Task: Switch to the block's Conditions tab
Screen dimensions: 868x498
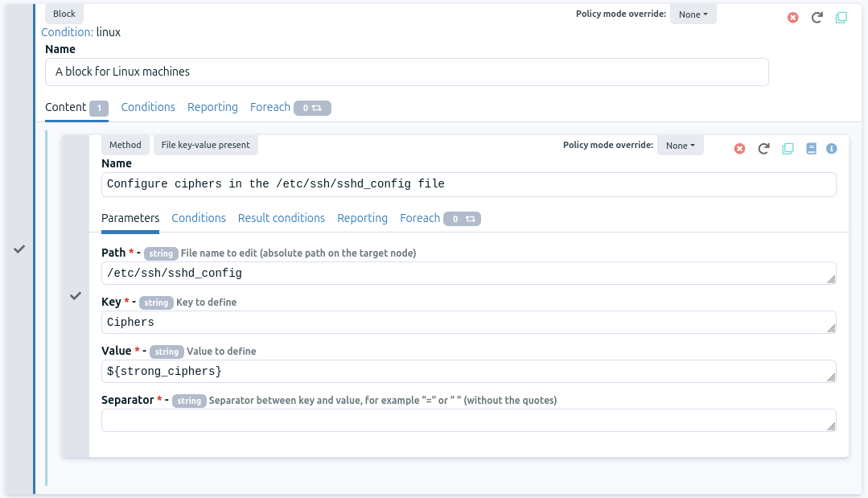Action: (148, 107)
